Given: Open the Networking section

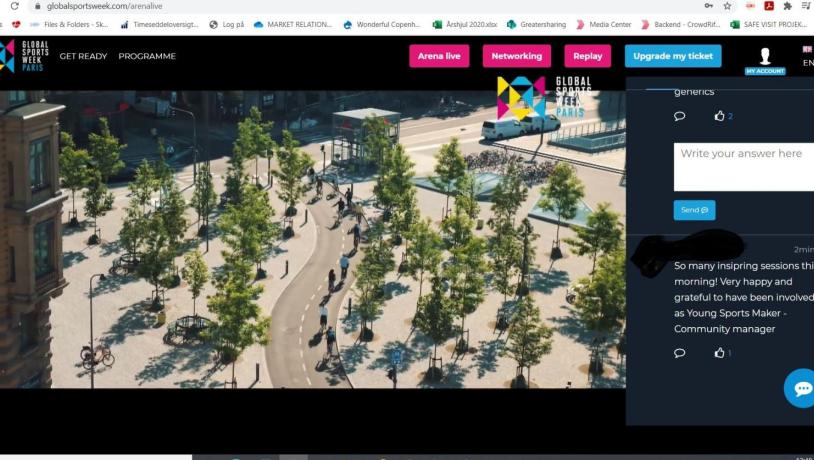Looking at the screenshot, I should pos(517,56).
